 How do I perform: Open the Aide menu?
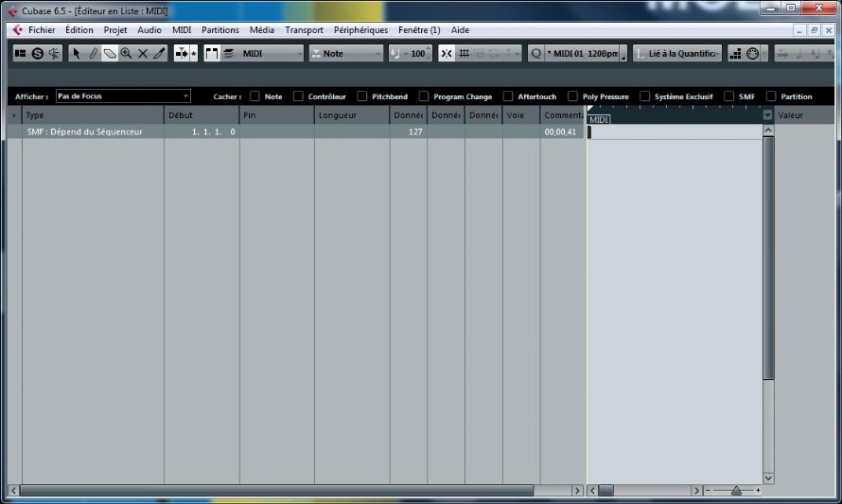point(460,30)
